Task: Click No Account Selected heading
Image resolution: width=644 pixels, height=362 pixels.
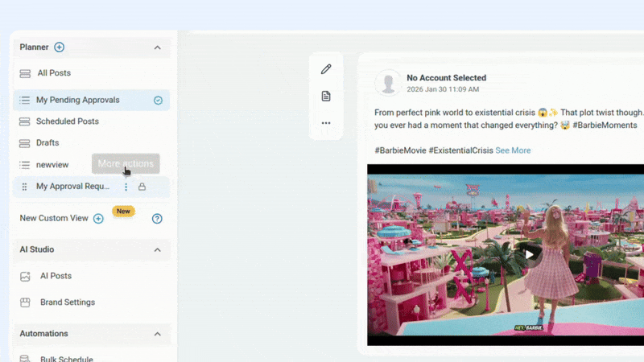Action: click(447, 77)
